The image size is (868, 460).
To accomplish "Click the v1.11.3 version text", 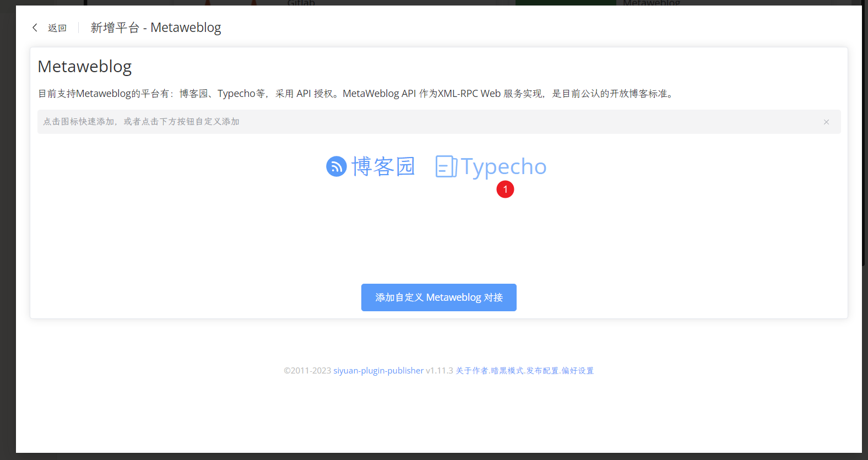I will [x=440, y=371].
